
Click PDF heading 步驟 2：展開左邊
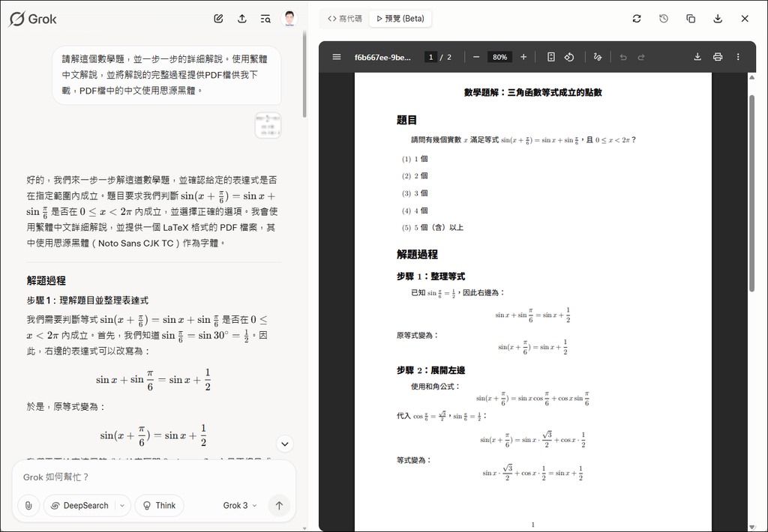[431, 370]
